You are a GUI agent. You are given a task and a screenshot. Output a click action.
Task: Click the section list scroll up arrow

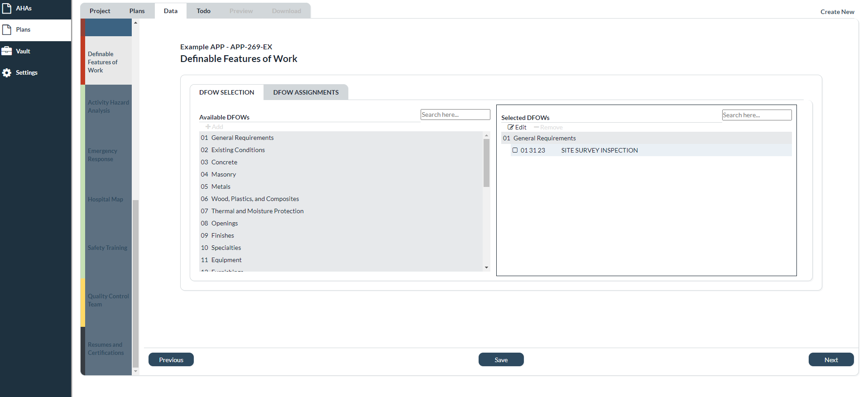click(x=135, y=23)
